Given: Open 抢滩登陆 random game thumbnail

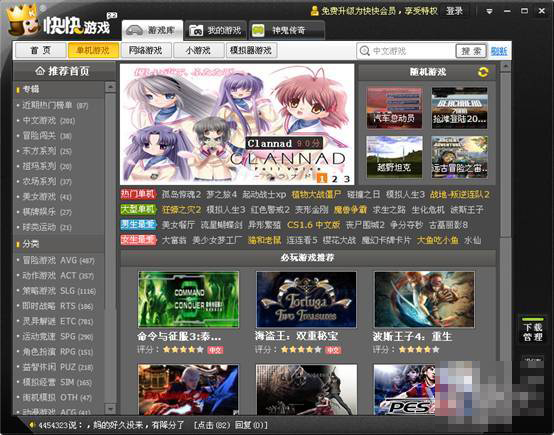Looking at the screenshot, I should coord(459,108).
